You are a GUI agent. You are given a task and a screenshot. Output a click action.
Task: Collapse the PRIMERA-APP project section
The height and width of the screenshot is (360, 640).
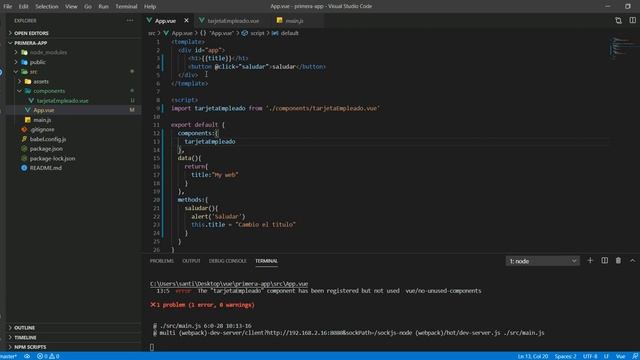pyautogui.click(x=31, y=43)
